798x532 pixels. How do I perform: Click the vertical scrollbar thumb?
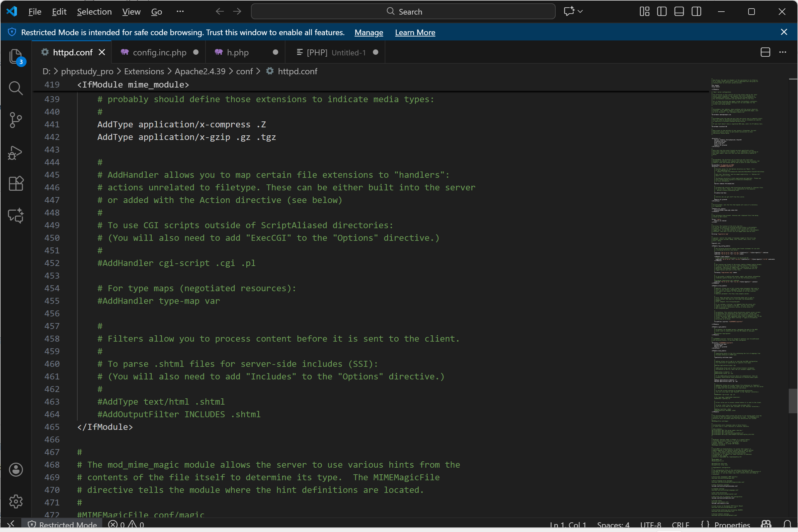793,401
